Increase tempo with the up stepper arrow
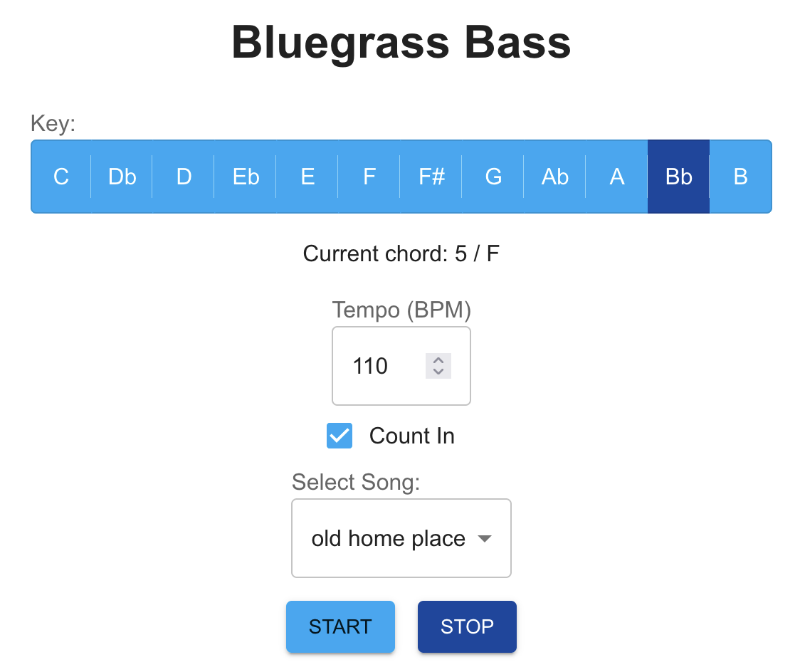800x672 pixels. (438, 361)
